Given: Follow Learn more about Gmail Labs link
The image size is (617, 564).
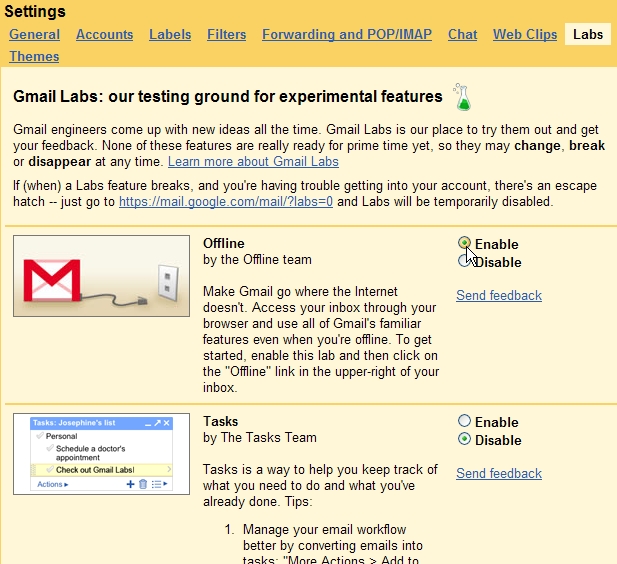Looking at the screenshot, I should [x=253, y=161].
